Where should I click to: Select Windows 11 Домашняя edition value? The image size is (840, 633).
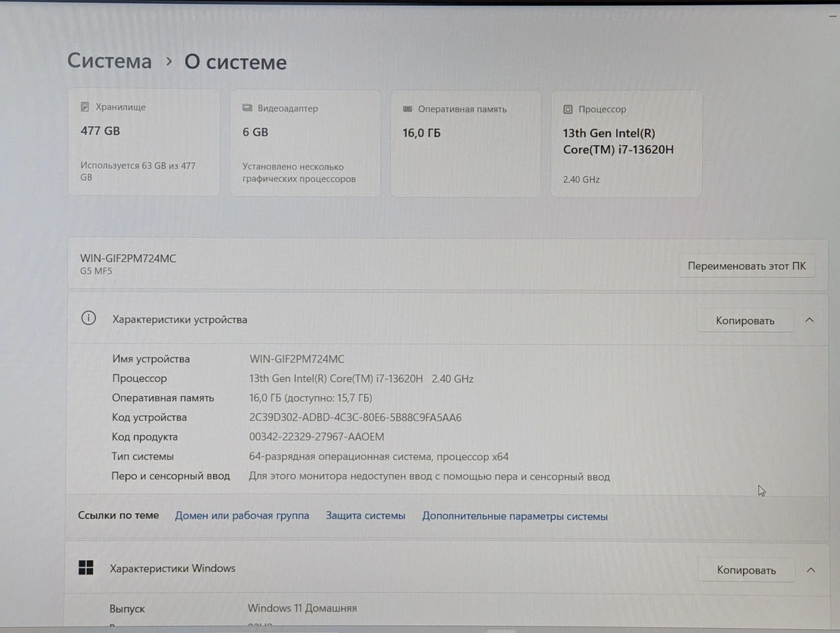point(303,608)
